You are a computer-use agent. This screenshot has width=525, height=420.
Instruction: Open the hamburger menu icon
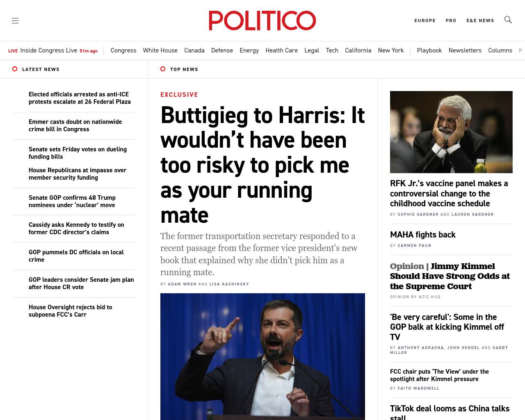[x=15, y=21]
